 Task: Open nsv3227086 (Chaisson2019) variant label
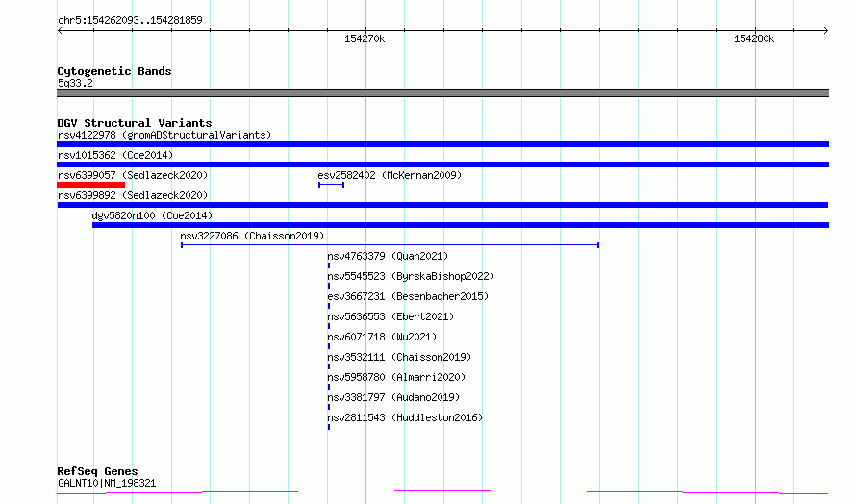click(x=252, y=236)
